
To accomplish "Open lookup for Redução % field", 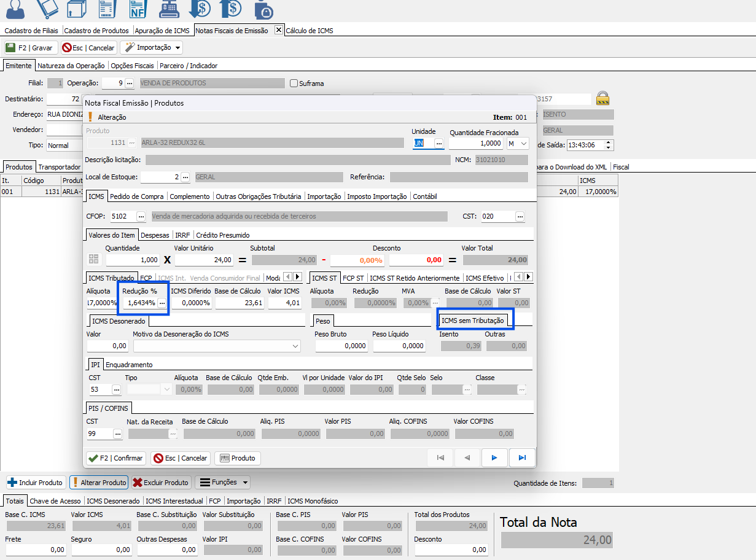I will (162, 303).
